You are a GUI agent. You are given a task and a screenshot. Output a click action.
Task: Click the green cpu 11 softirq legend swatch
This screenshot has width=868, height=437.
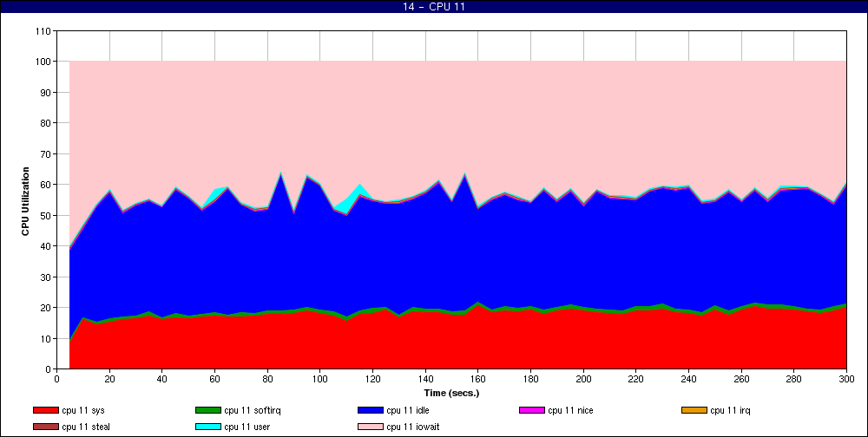[x=207, y=410]
